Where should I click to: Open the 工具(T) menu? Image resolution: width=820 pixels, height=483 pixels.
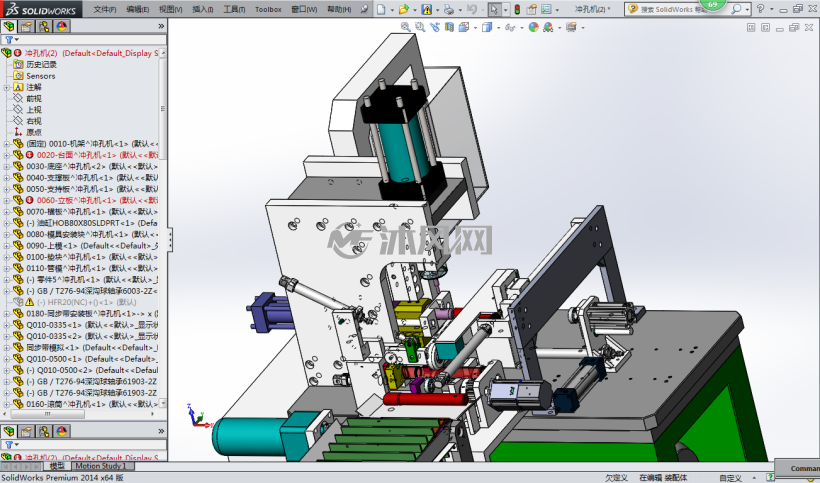tap(234, 9)
